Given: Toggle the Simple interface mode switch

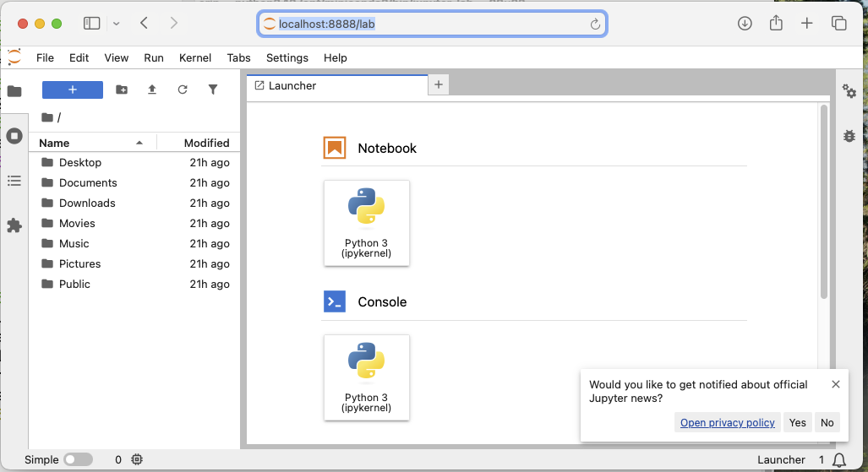Looking at the screenshot, I should click(78, 459).
